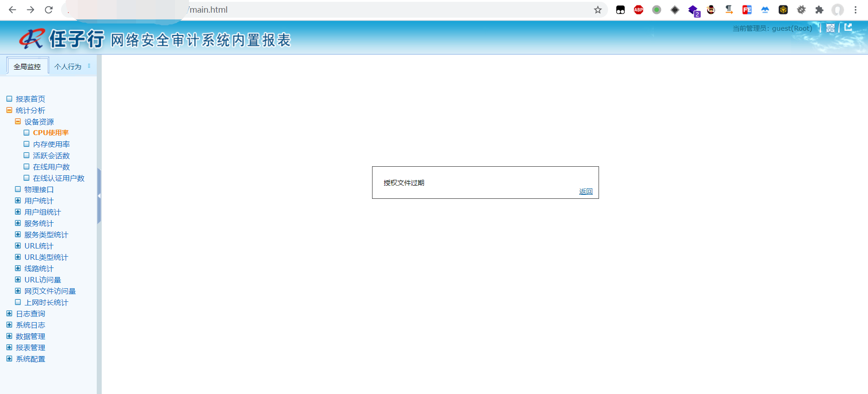Click the sidebar collapse splitter handle
868x394 pixels.
(99, 196)
